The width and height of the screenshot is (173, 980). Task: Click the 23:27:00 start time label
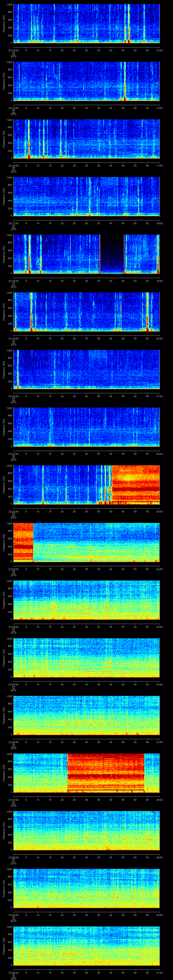(13, 799)
